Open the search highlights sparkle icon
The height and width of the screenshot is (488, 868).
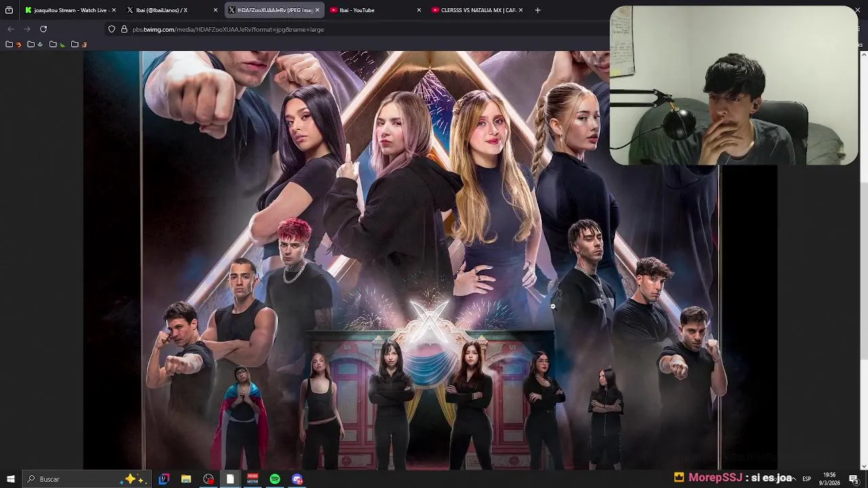point(132,479)
